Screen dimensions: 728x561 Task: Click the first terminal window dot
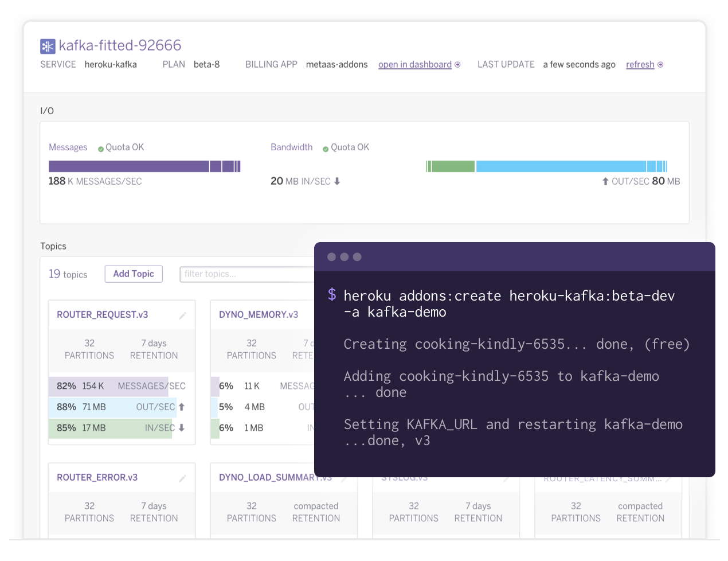(x=331, y=257)
